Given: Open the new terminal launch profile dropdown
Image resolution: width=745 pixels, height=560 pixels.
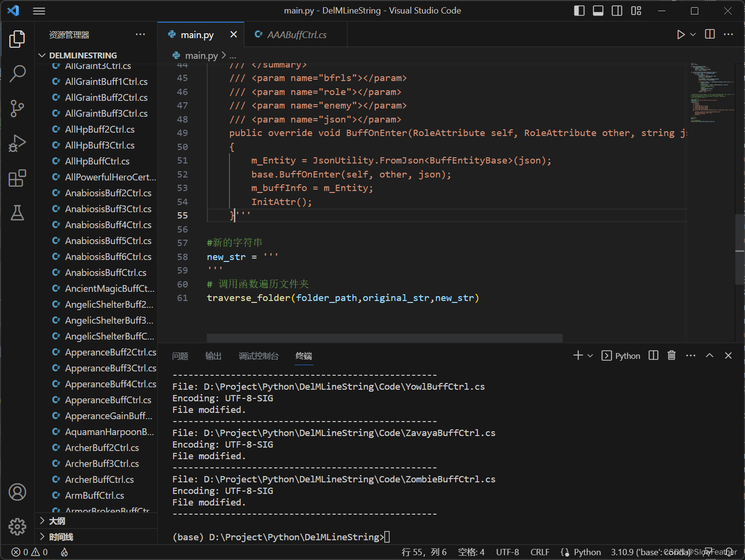Looking at the screenshot, I should [590, 355].
